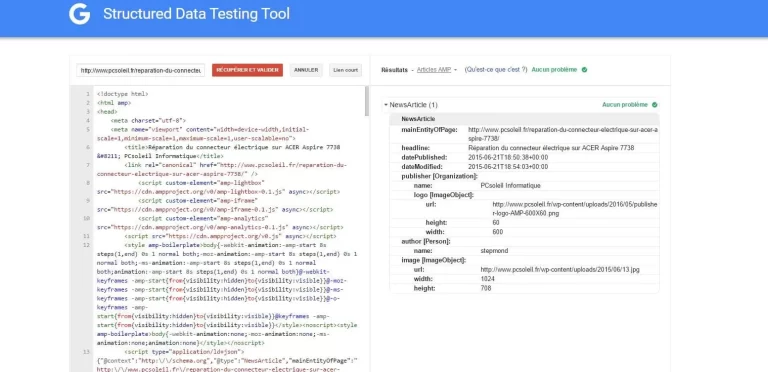Click the mainEntityOfPage URL value
The image size is (768, 372).
[x=563, y=134]
